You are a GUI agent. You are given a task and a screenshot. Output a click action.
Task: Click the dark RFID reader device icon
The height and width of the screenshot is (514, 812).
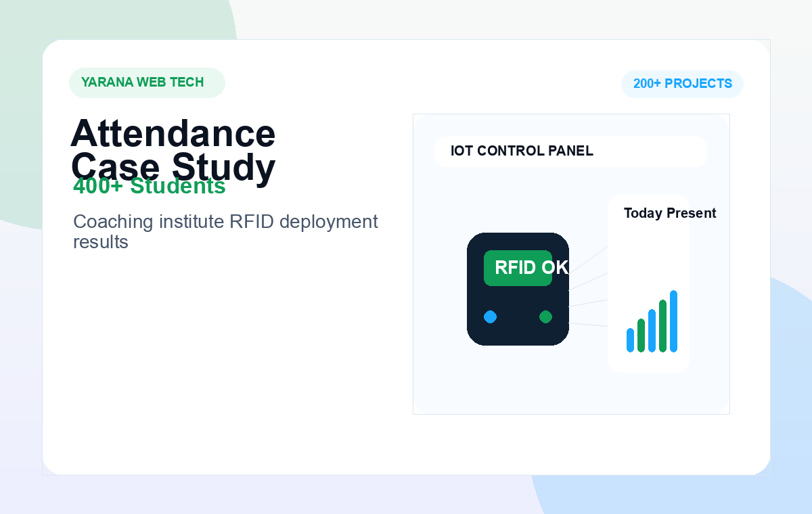coord(518,289)
